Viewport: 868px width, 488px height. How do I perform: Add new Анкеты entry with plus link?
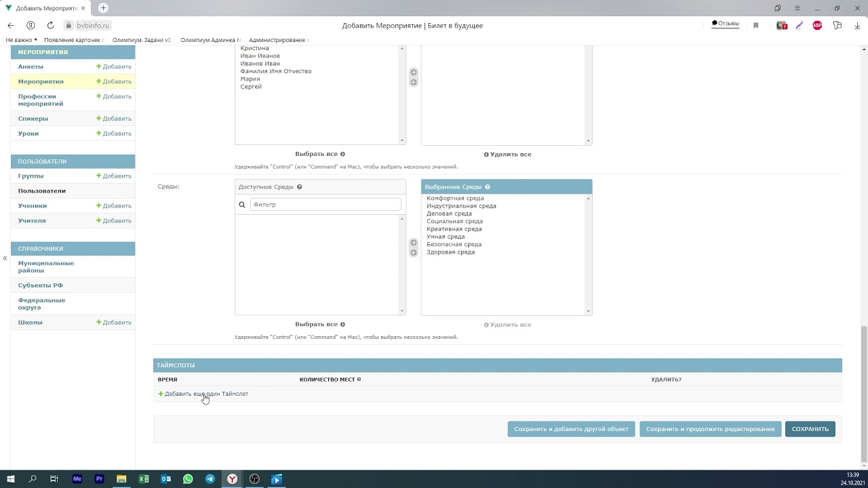pyautogui.click(x=114, y=66)
